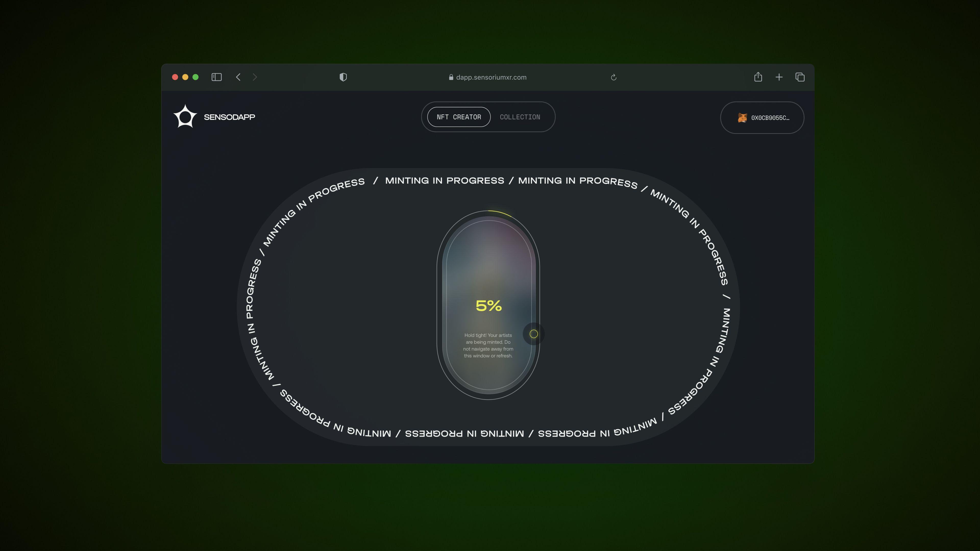Click the 5% minting progress value
The width and height of the screenshot is (980, 551).
489,306
